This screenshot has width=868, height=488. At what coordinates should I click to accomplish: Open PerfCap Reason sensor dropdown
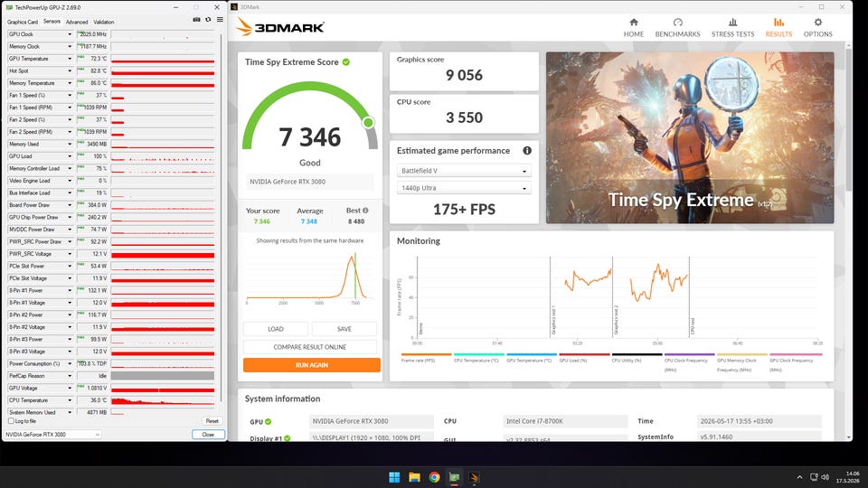click(x=70, y=376)
